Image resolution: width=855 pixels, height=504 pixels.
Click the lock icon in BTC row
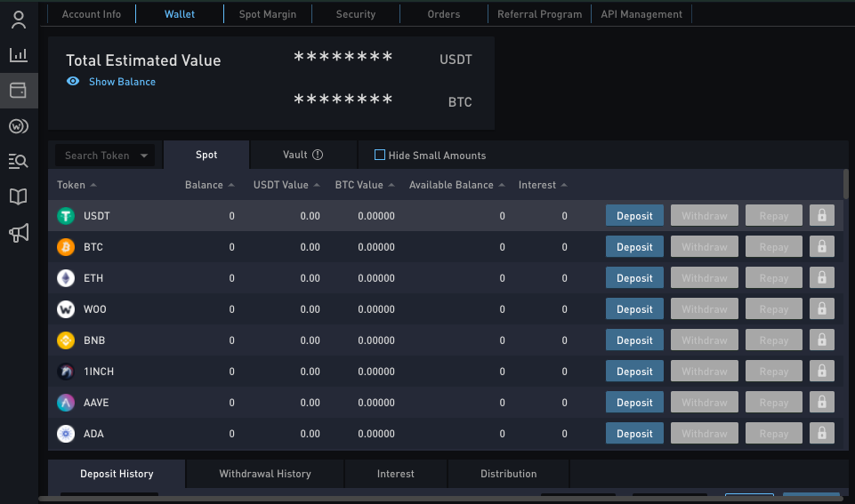pos(822,246)
